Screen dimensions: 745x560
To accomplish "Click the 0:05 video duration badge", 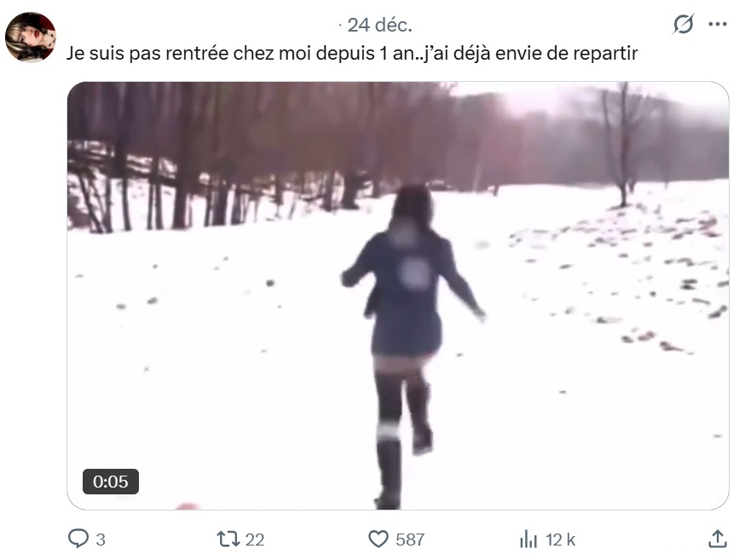I will (111, 481).
